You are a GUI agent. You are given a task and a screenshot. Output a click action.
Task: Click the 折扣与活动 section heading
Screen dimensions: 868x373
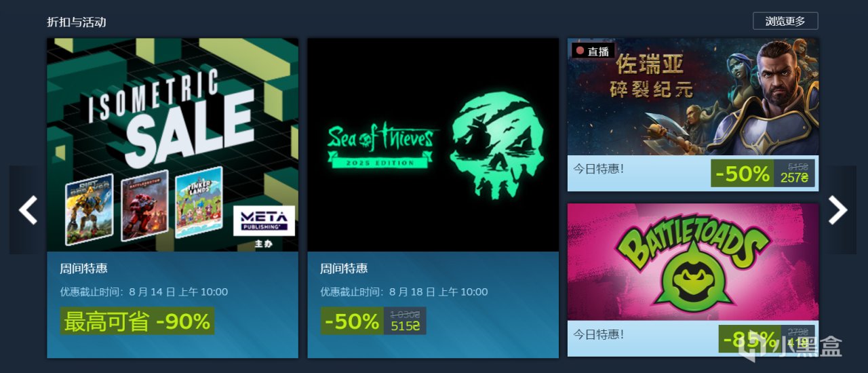77,22
